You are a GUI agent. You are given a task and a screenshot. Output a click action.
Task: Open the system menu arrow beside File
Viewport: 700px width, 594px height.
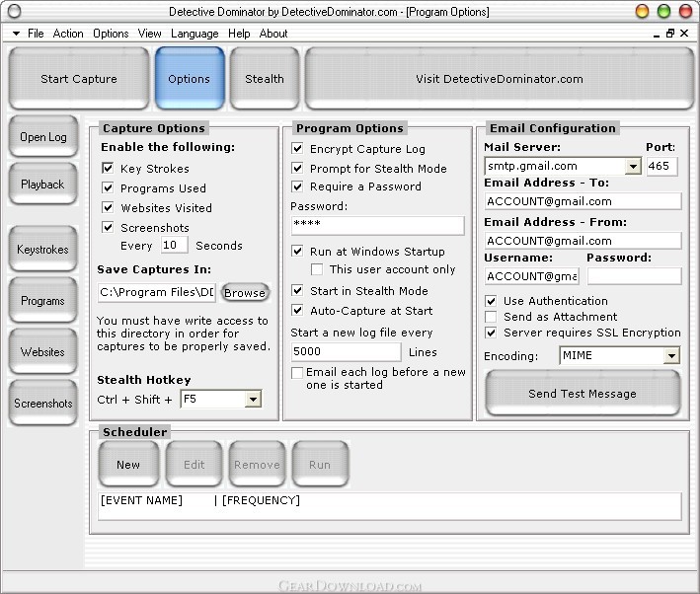coord(16,34)
